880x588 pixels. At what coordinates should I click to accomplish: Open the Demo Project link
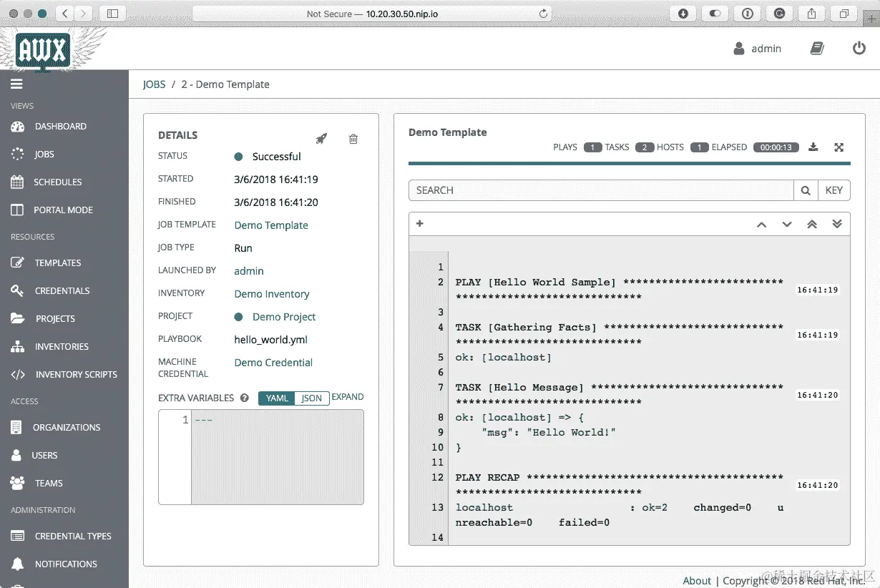pyautogui.click(x=284, y=317)
